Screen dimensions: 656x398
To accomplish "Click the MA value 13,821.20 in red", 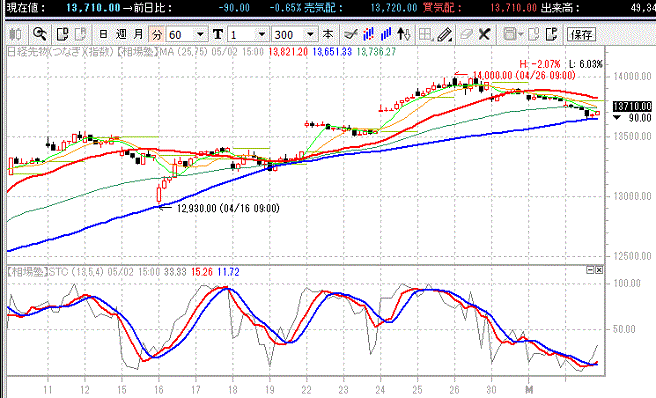I will click(x=288, y=52).
